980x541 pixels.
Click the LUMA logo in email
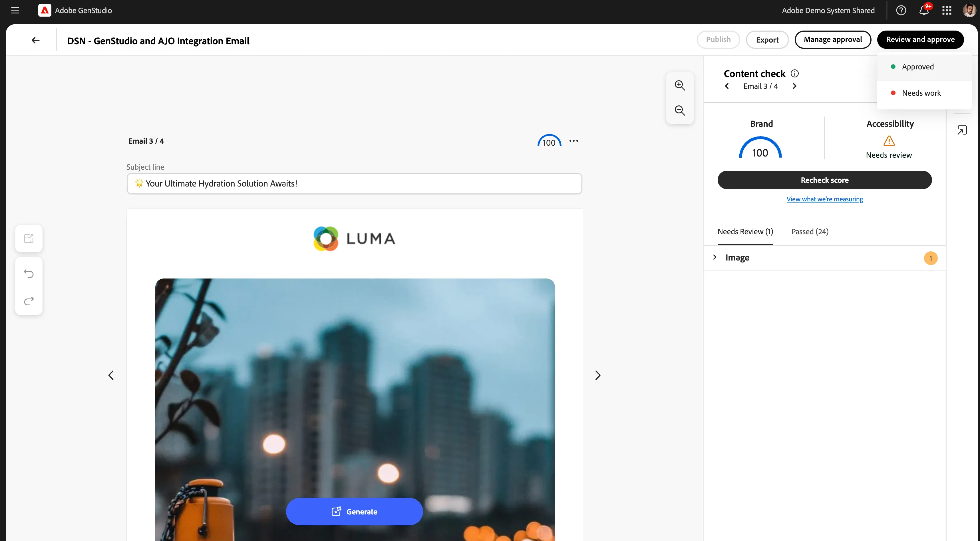[354, 239]
